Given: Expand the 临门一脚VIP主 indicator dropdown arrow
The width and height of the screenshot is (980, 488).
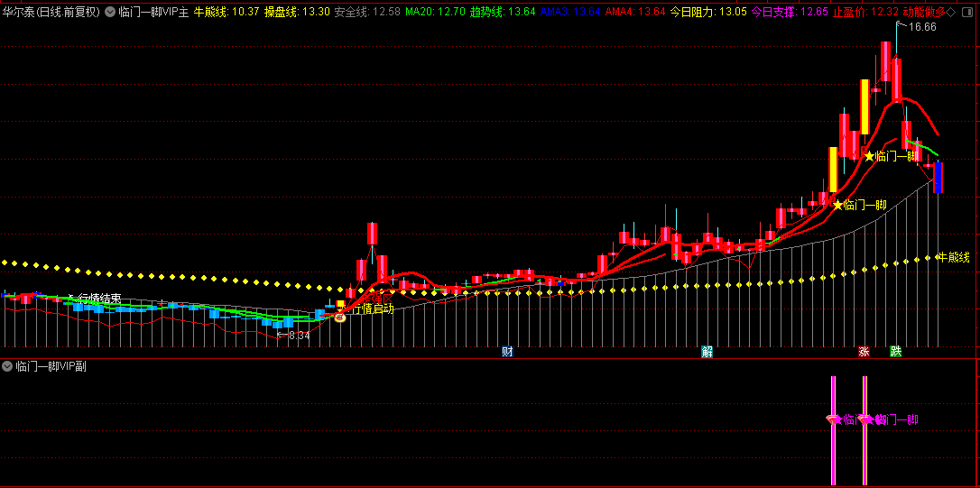Looking at the screenshot, I should pyautogui.click(x=111, y=12).
